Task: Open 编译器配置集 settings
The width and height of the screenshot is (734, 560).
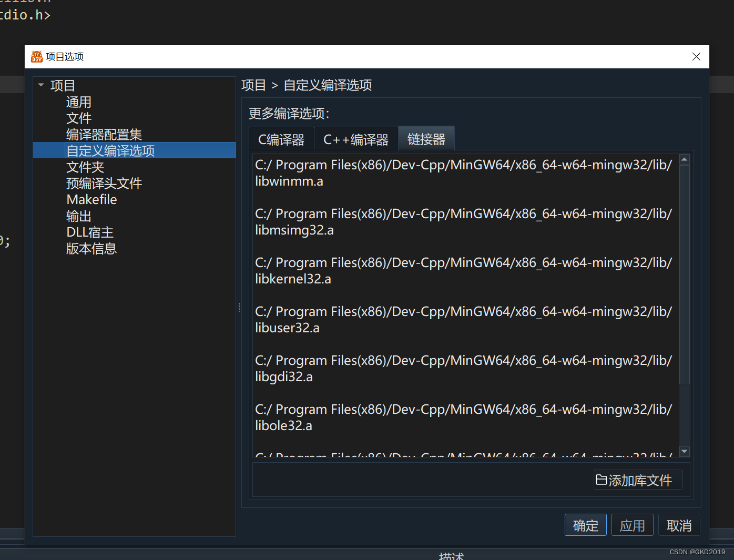Action: point(104,134)
